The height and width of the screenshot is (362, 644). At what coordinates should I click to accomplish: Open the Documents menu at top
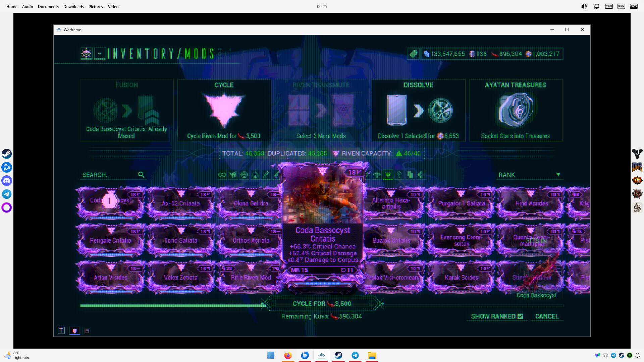48,6
